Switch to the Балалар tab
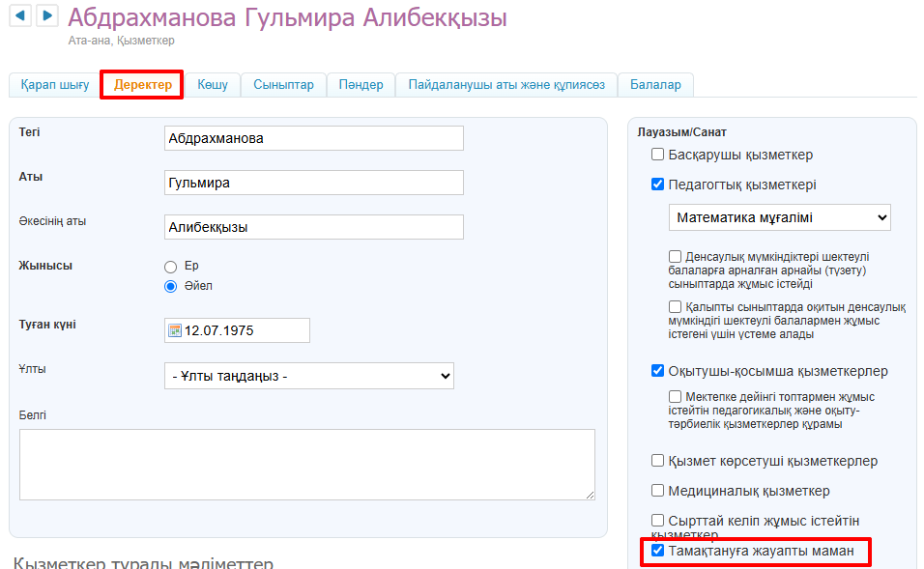 point(655,85)
